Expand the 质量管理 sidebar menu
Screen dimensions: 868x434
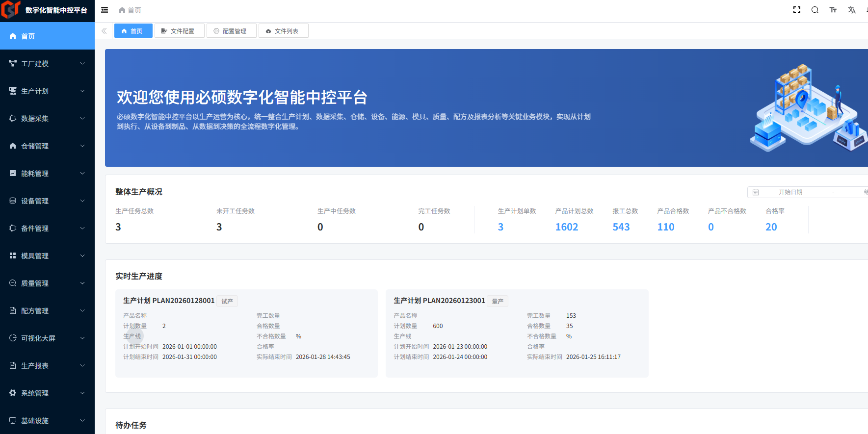coord(47,283)
